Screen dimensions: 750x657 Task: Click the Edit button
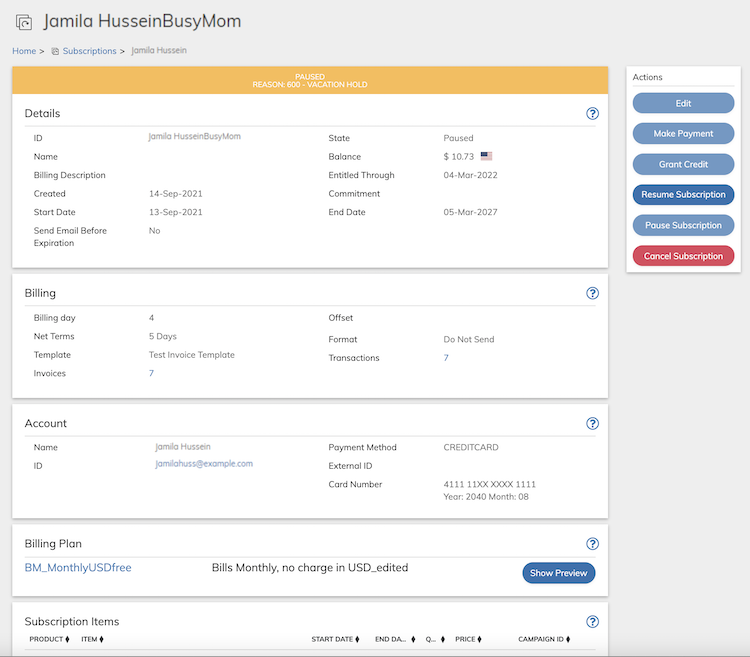pyautogui.click(x=683, y=103)
